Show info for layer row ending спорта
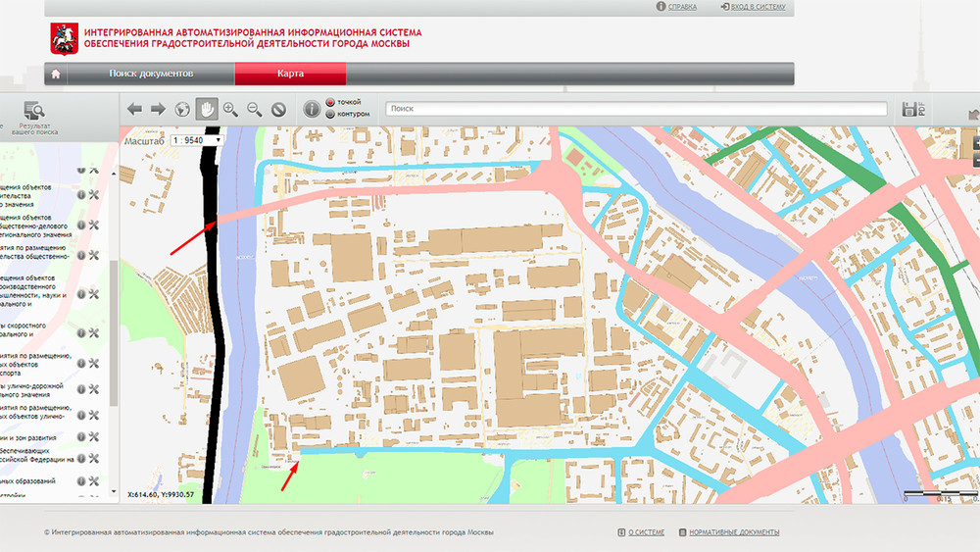The width and height of the screenshot is (980, 552). pos(81,363)
